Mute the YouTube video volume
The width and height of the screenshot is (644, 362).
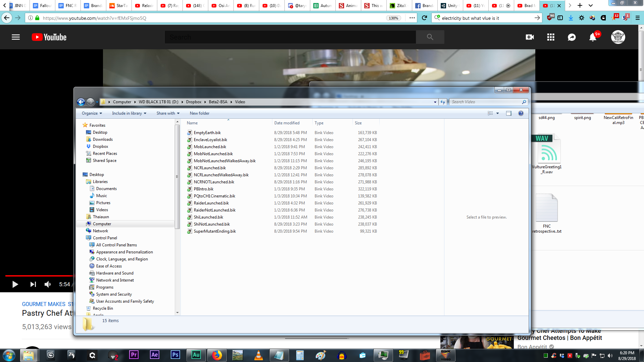pyautogui.click(x=48, y=284)
